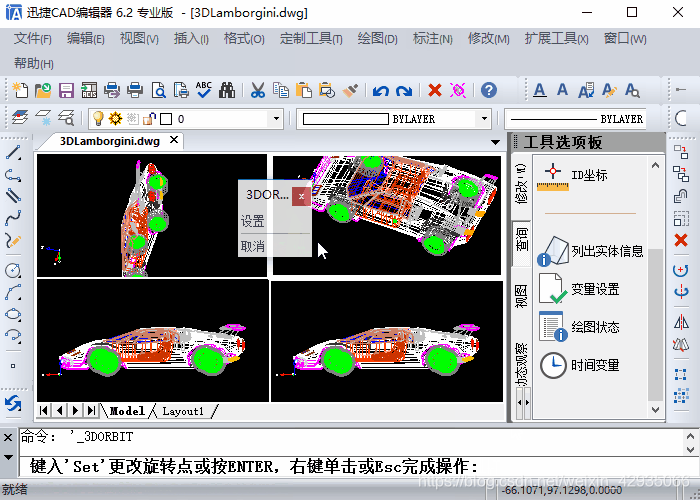
Task: Click the tool palette scroll up arrow
Action: pos(655,166)
